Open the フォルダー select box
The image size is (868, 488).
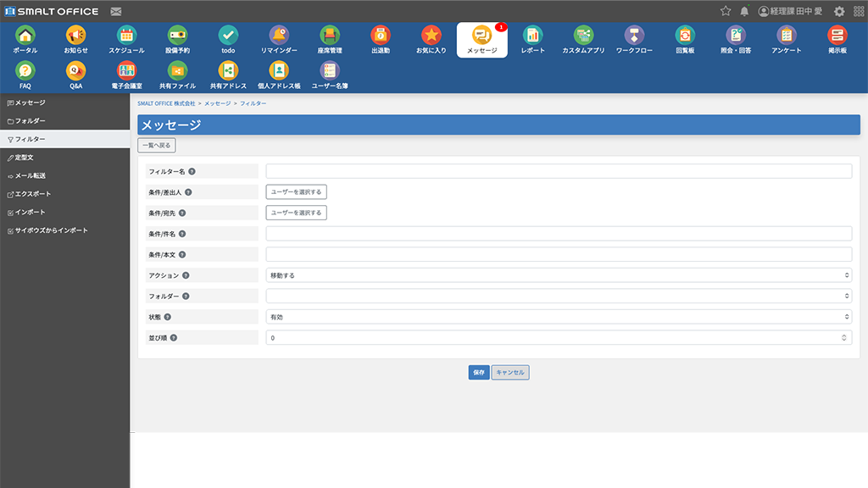pyautogui.click(x=558, y=296)
